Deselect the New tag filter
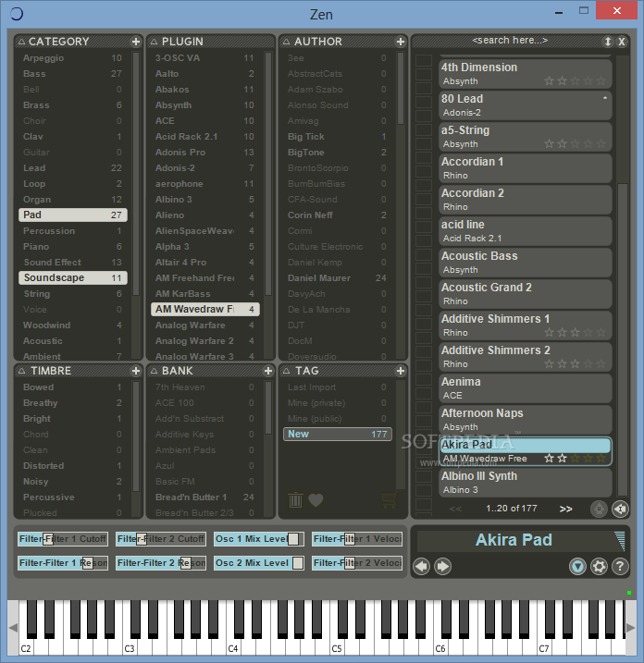644x663 pixels. (x=338, y=434)
